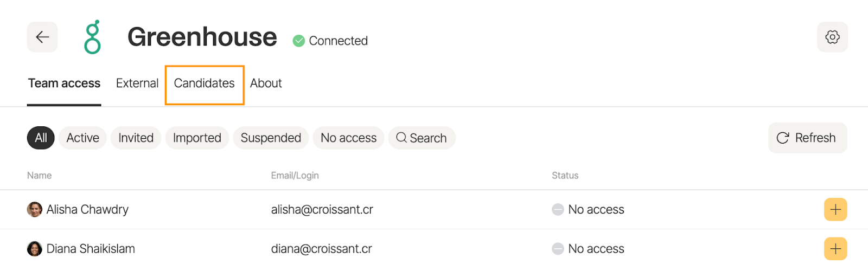Filter users by Active status

click(82, 138)
